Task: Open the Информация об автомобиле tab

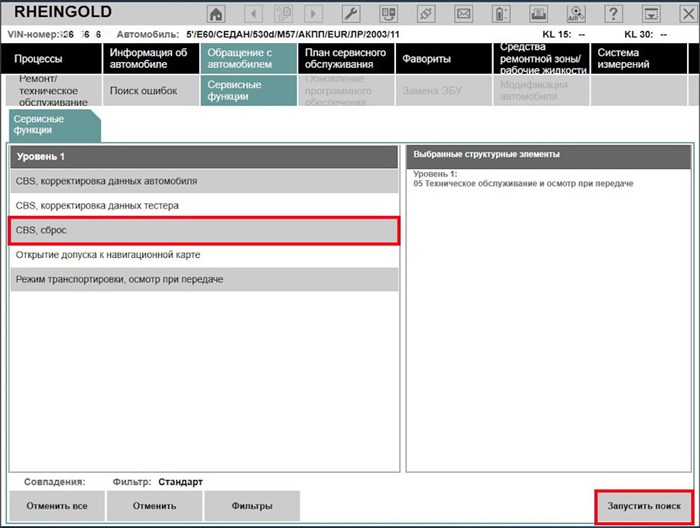Action: [148, 59]
